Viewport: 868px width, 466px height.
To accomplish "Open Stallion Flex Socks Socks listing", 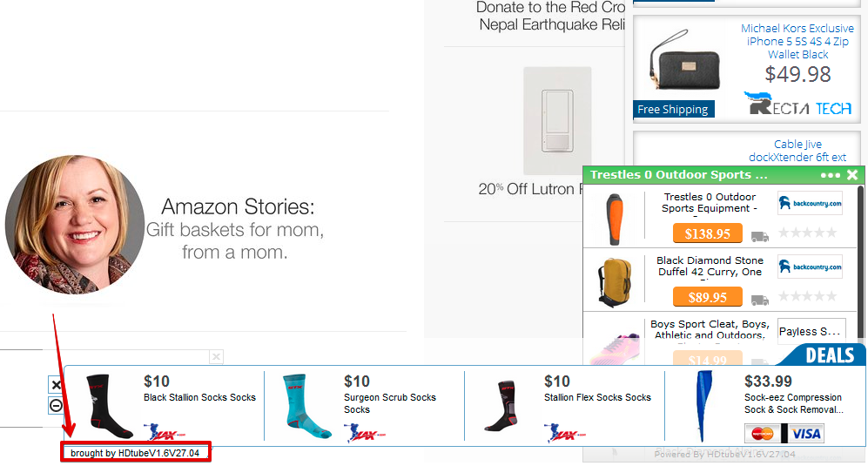I will [597, 397].
